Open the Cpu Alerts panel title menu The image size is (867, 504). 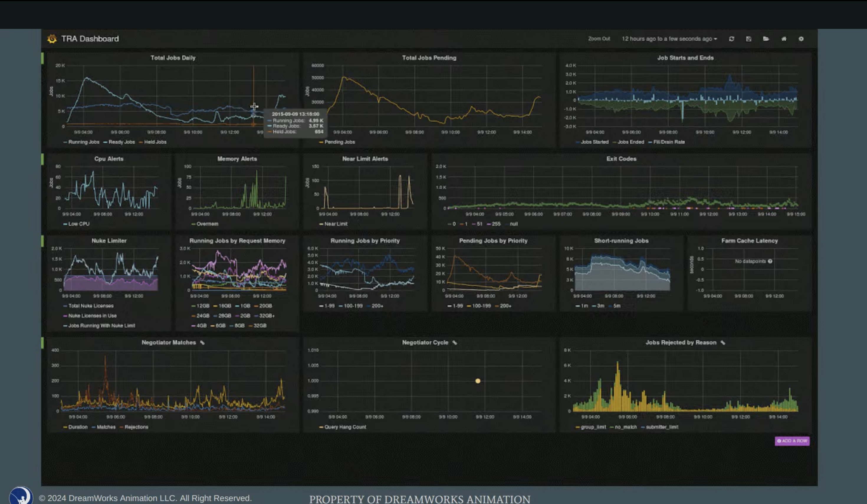109,159
